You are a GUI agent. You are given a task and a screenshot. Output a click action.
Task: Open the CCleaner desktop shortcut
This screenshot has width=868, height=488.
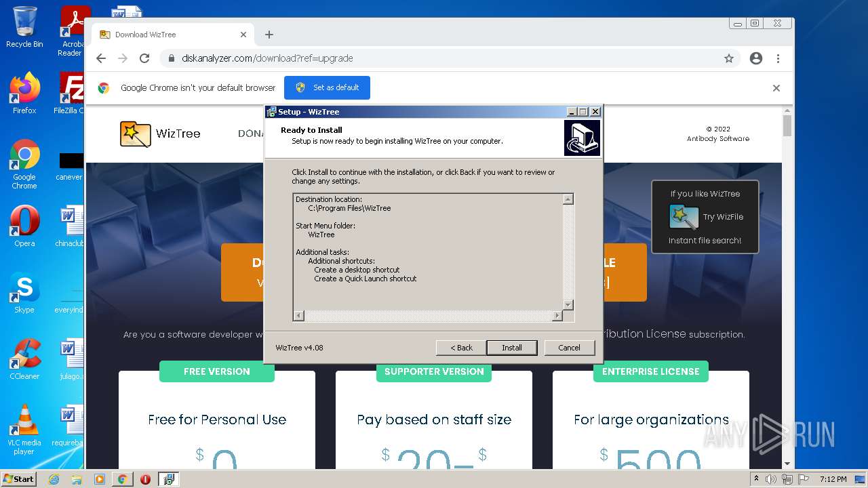pyautogui.click(x=24, y=359)
